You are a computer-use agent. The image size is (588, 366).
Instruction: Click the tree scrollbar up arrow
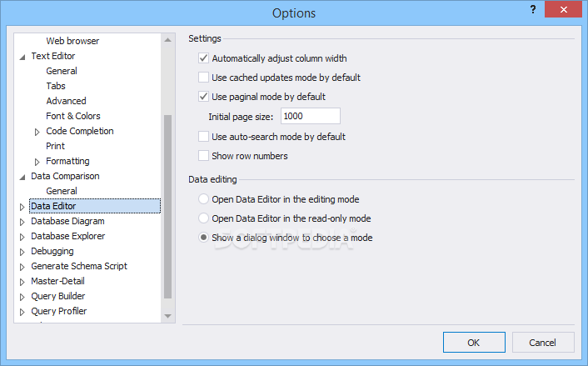click(x=167, y=40)
